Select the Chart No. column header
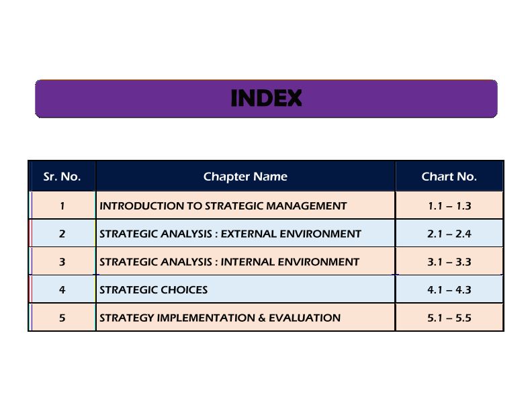 [x=449, y=177]
